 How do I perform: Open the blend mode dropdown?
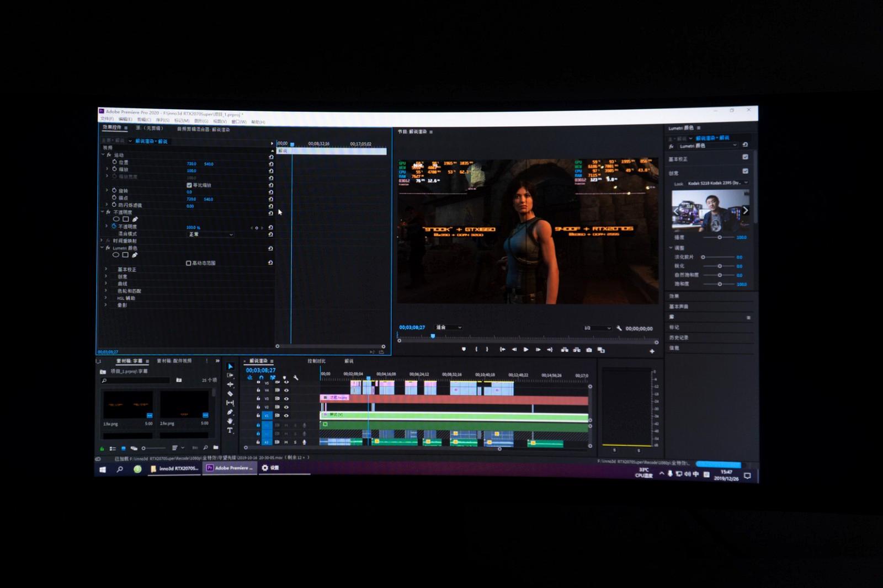(x=211, y=234)
